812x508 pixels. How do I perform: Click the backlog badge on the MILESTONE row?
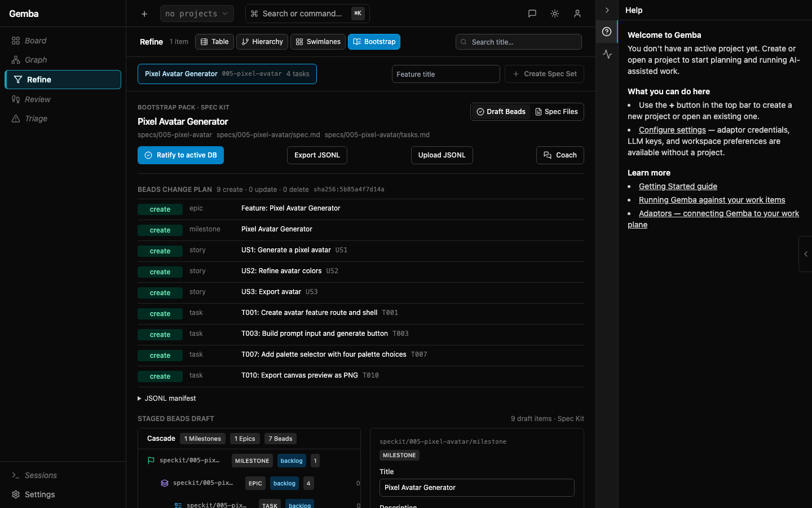point(292,461)
